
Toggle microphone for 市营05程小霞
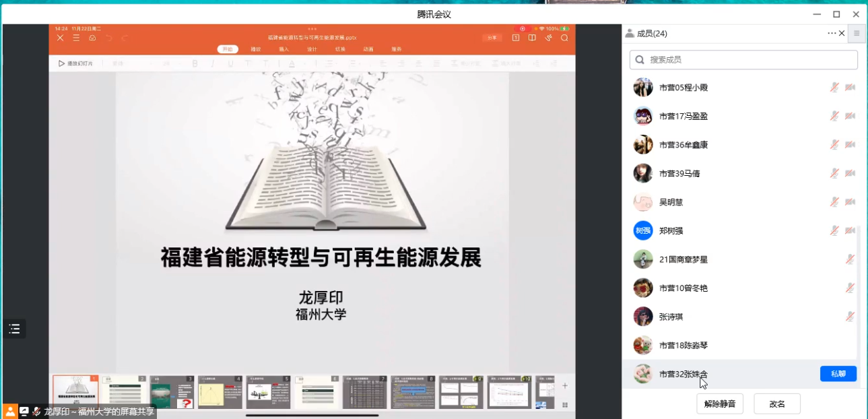coord(834,88)
